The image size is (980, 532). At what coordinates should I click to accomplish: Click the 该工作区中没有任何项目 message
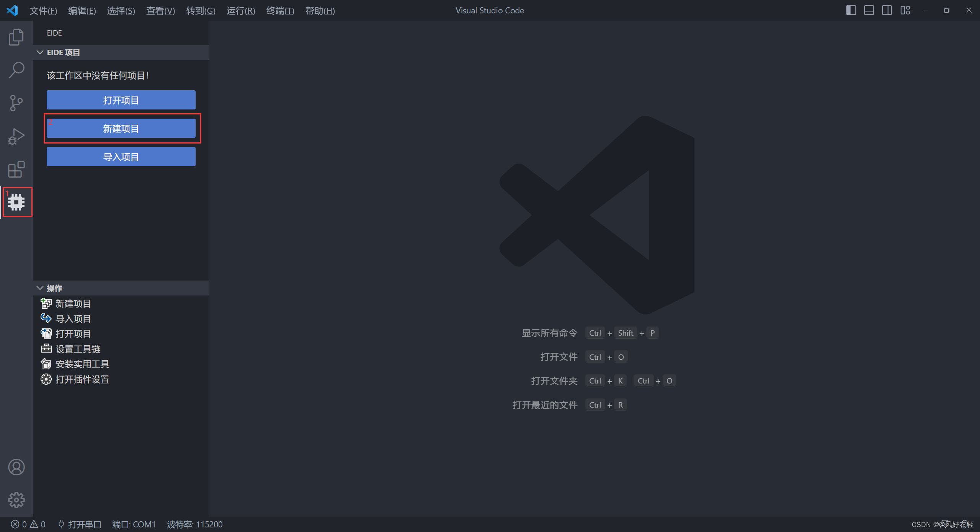[98, 75]
